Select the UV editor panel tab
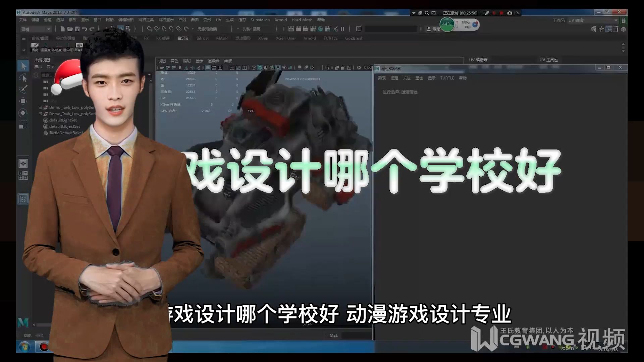This screenshot has height=362, width=644. tap(478, 60)
